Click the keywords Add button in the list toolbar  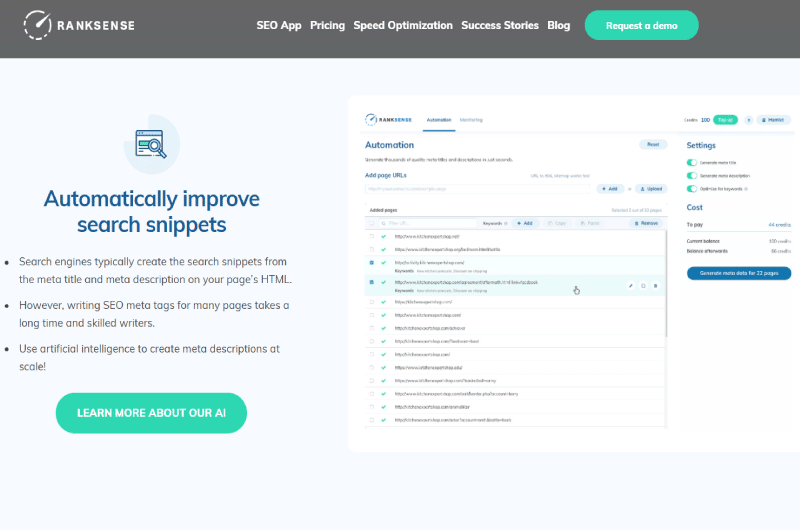525,223
